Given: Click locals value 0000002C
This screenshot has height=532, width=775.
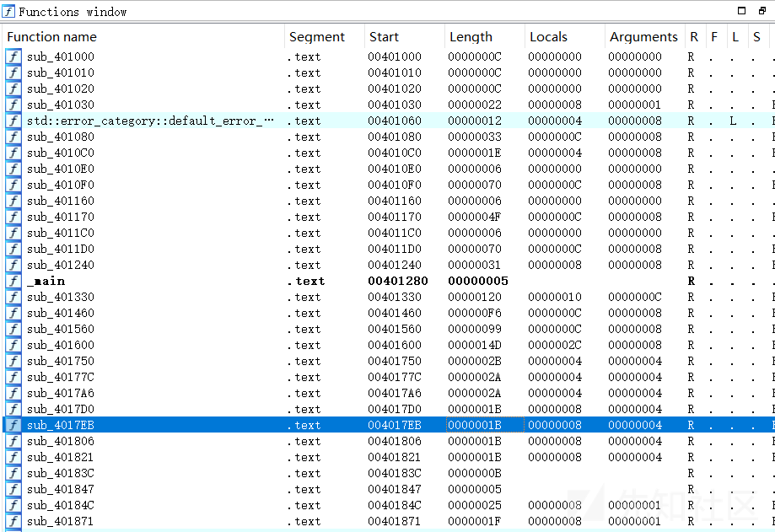Looking at the screenshot, I should pos(555,346).
